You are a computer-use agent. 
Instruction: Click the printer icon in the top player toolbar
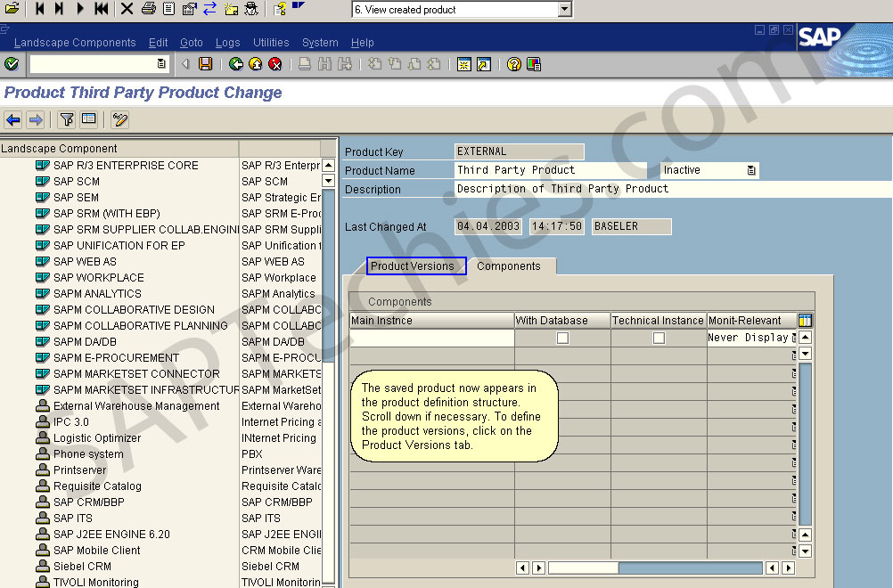pyautogui.click(x=149, y=9)
